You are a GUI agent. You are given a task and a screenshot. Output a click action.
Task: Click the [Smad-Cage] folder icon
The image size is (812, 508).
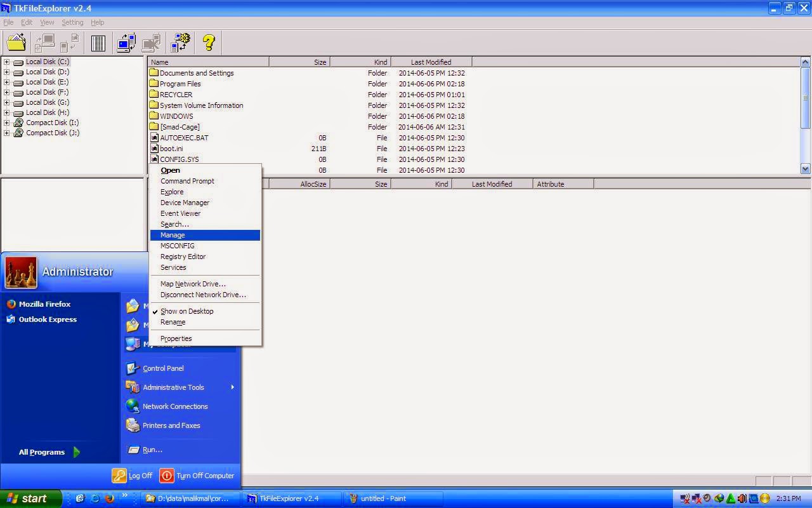click(154, 127)
